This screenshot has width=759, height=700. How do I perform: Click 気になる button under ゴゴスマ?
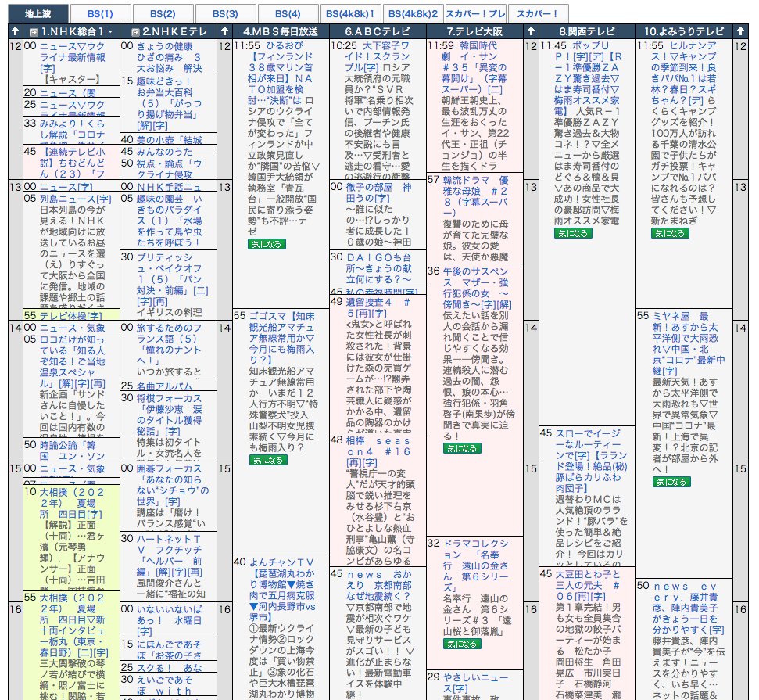pos(268,460)
